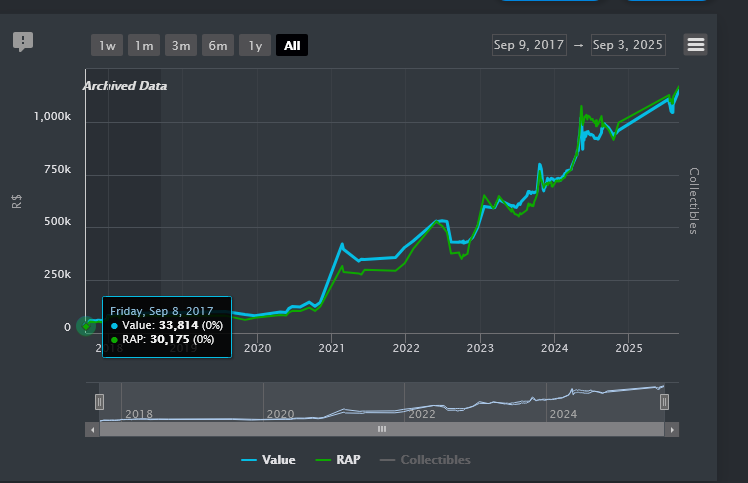Click the Collectibles vertical axis title
The width and height of the screenshot is (748, 483).
pos(694,201)
